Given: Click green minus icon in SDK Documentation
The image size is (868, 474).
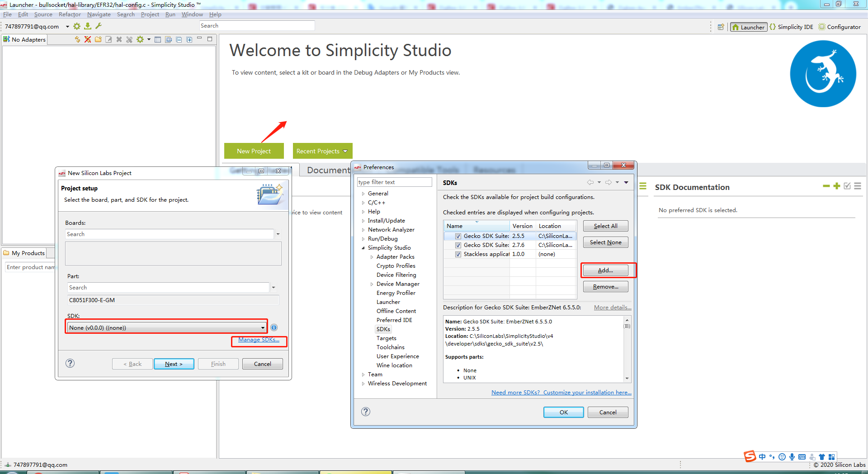Looking at the screenshot, I should [826, 186].
